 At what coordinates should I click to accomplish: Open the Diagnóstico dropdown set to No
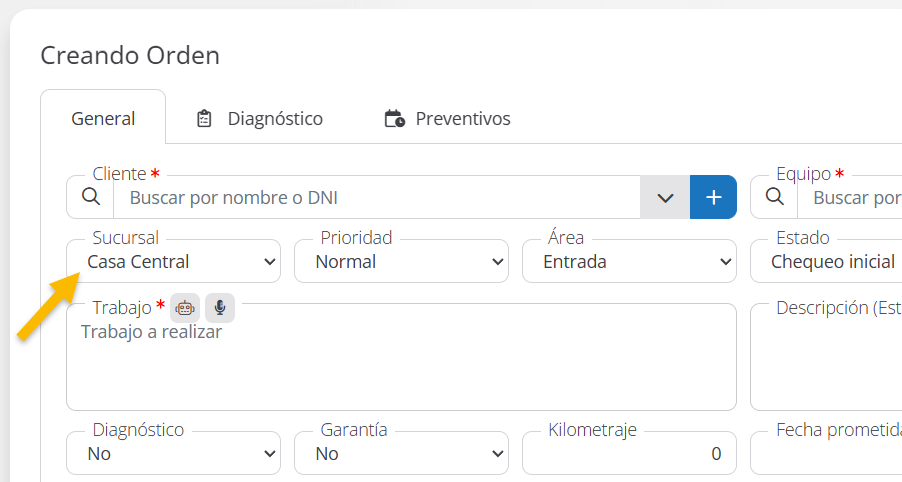(174, 454)
